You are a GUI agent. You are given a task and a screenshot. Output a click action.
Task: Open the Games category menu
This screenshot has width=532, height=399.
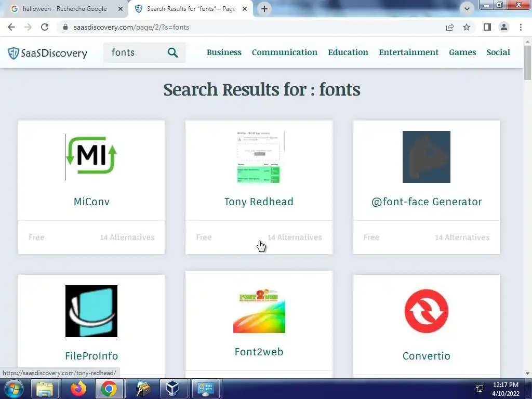pos(462,52)
